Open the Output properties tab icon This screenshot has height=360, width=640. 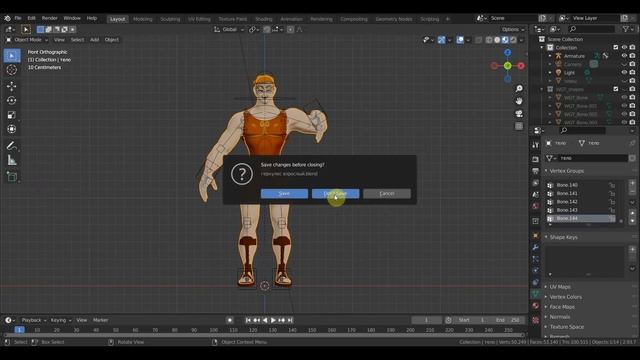pos(536,171)
